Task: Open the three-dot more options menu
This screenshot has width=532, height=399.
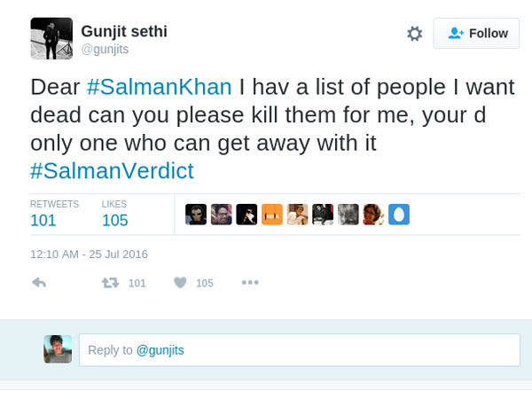Action: [x=250, y=283]
